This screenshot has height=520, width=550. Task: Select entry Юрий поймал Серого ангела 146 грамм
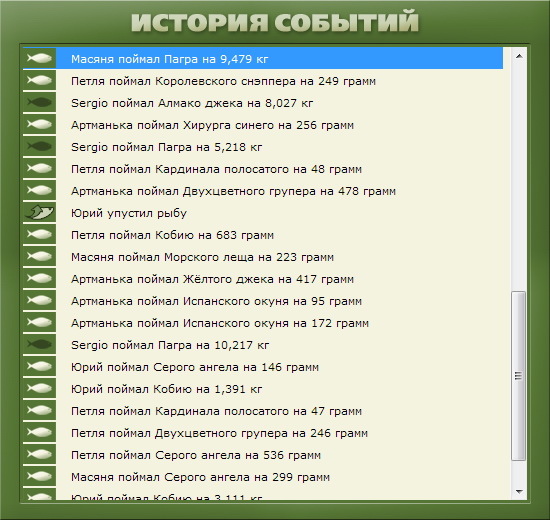point(263,366)
